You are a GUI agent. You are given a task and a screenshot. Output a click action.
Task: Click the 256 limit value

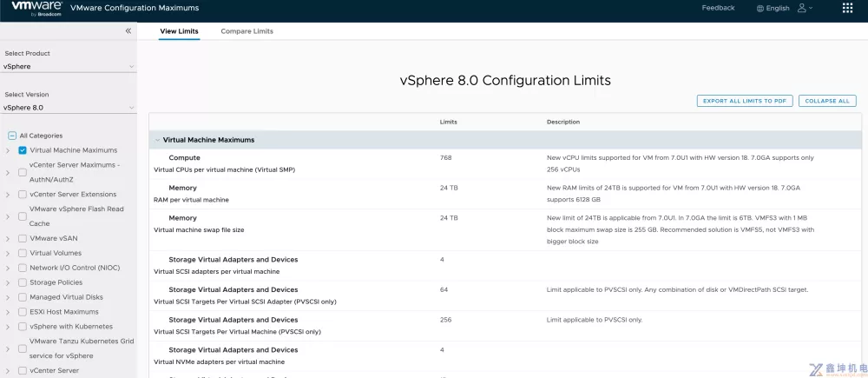445,320
